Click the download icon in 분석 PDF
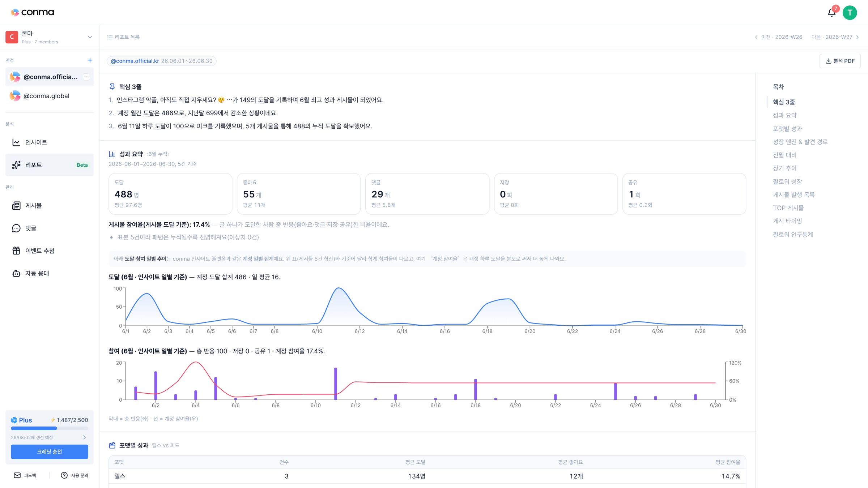 (828, 61)
